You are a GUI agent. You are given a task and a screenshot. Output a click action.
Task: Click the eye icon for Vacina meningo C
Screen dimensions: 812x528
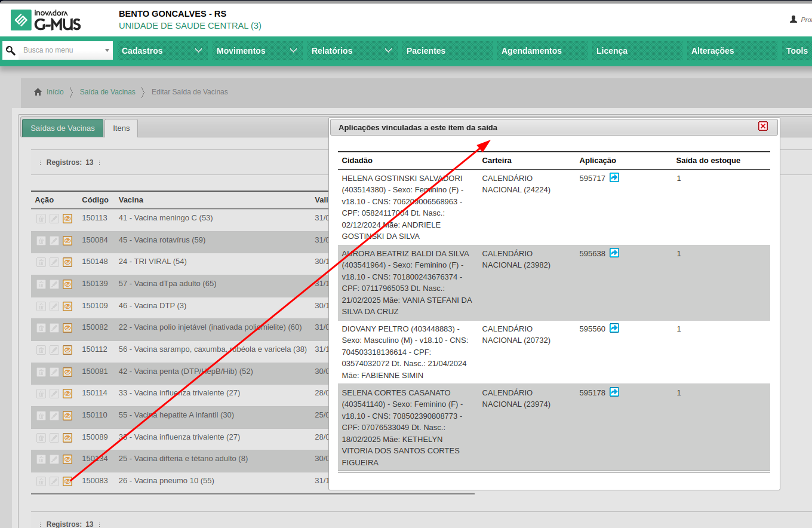(67, 219)
